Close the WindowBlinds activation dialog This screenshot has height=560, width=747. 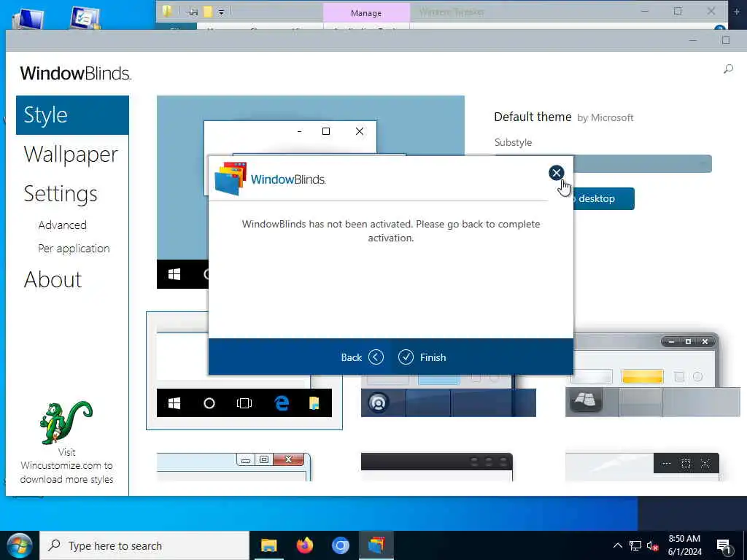[556, 173]
